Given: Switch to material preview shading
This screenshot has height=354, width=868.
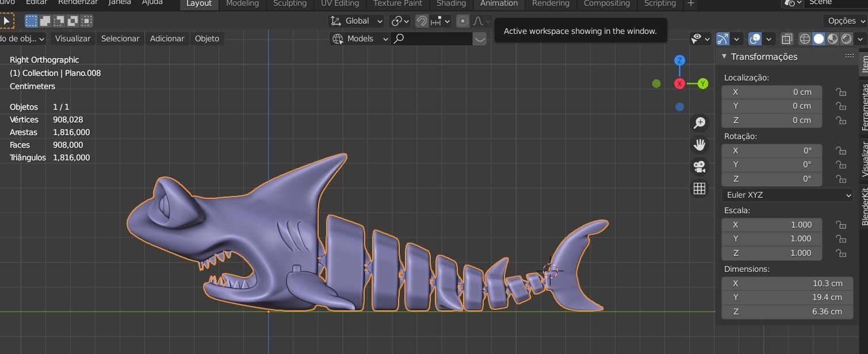Looking at the screenshot, I should tap(832, 39).
